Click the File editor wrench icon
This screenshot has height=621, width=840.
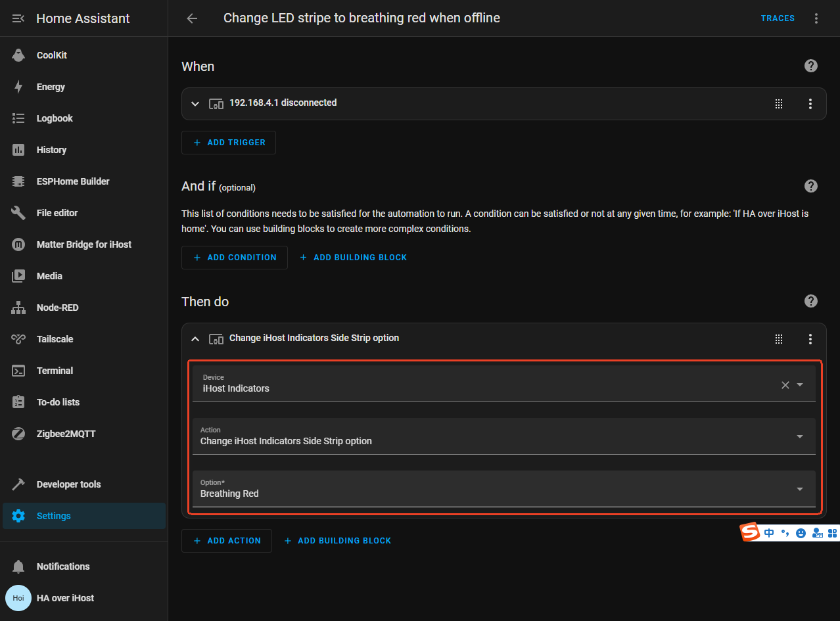click(18, 213)
